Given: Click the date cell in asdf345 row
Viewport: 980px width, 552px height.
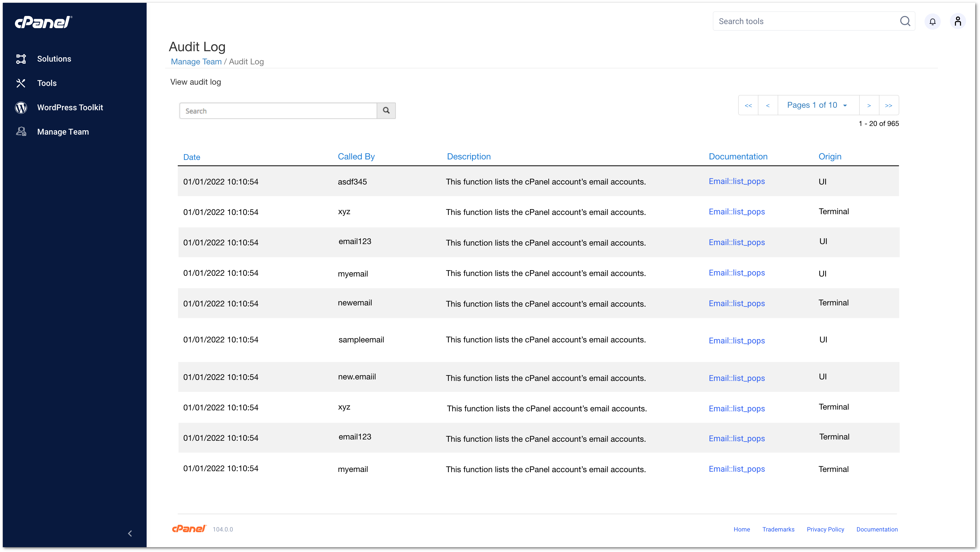Looking at the screenshot, I should [x=221, y=181].
